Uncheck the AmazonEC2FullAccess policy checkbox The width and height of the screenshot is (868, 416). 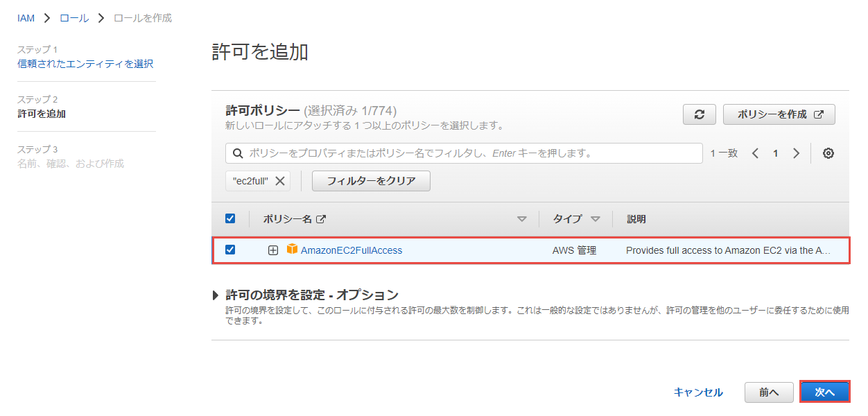tap(230, 250)
